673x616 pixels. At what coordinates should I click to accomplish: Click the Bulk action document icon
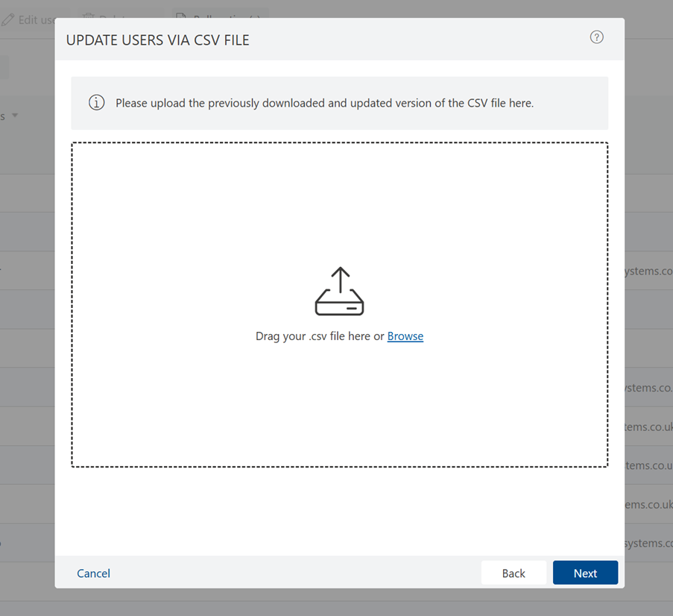click(x=181, y=16)
